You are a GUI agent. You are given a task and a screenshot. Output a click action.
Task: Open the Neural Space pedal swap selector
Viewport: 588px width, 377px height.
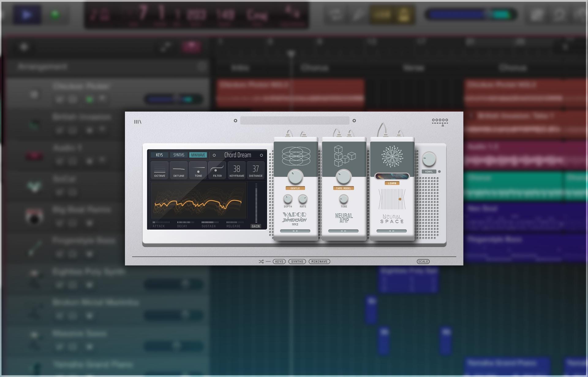tap(392, 231)
